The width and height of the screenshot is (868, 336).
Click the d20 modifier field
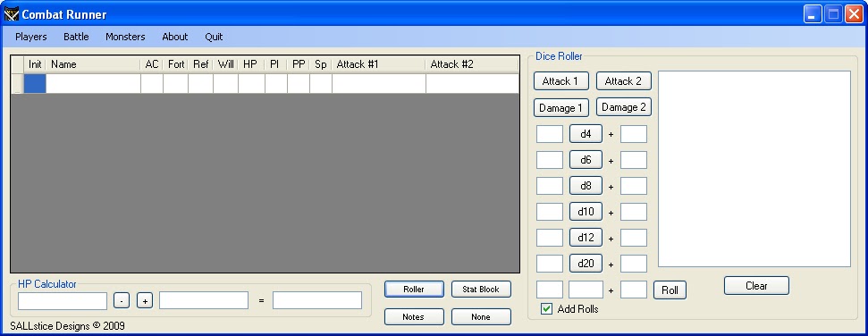pyautogui.click(x=634, y=264)
